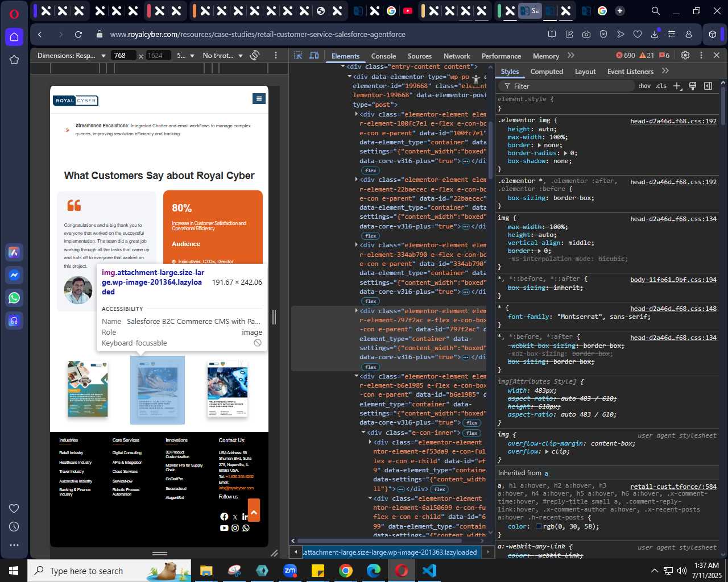Switch to the Console tab
The height and width of the screenshot is (582, 728).
383,56
